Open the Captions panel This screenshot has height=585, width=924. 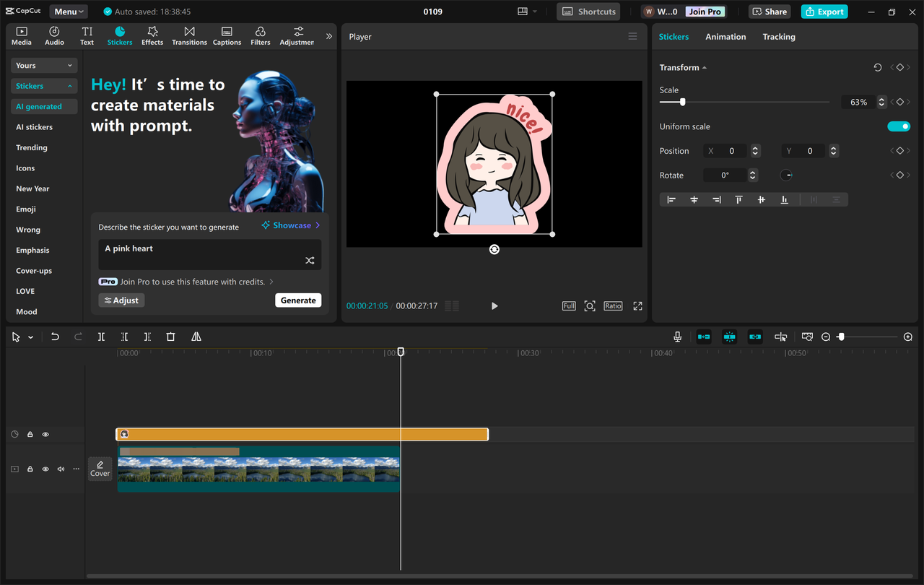(227, 35)
